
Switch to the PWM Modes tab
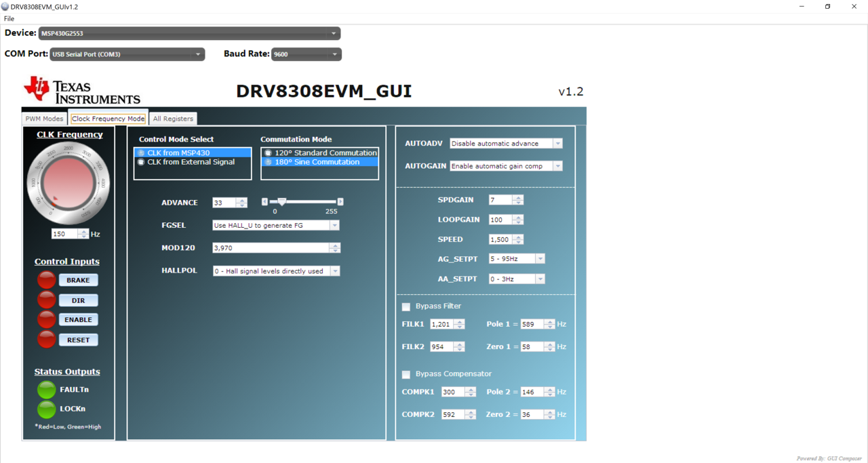(44, 119)
